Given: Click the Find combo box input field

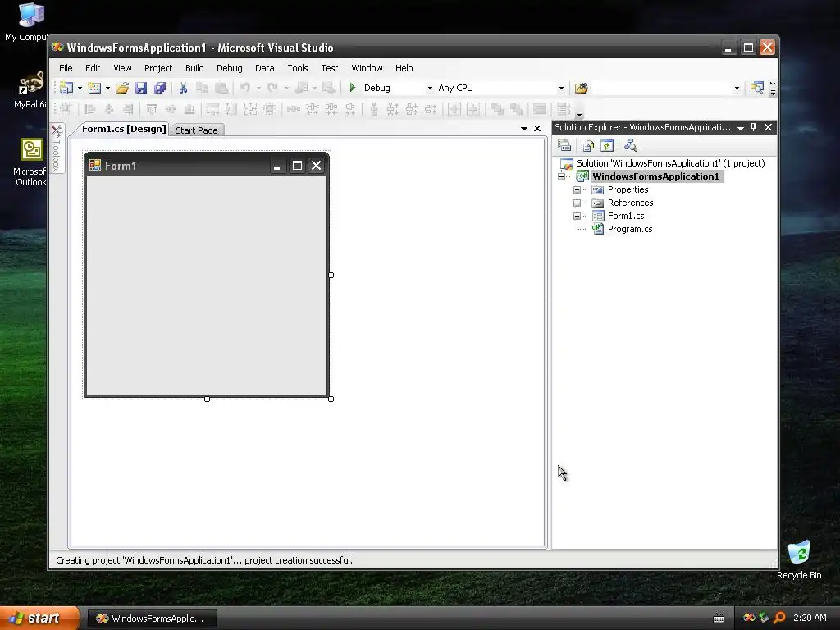Looking at the screenshot, I should (662, 88).
